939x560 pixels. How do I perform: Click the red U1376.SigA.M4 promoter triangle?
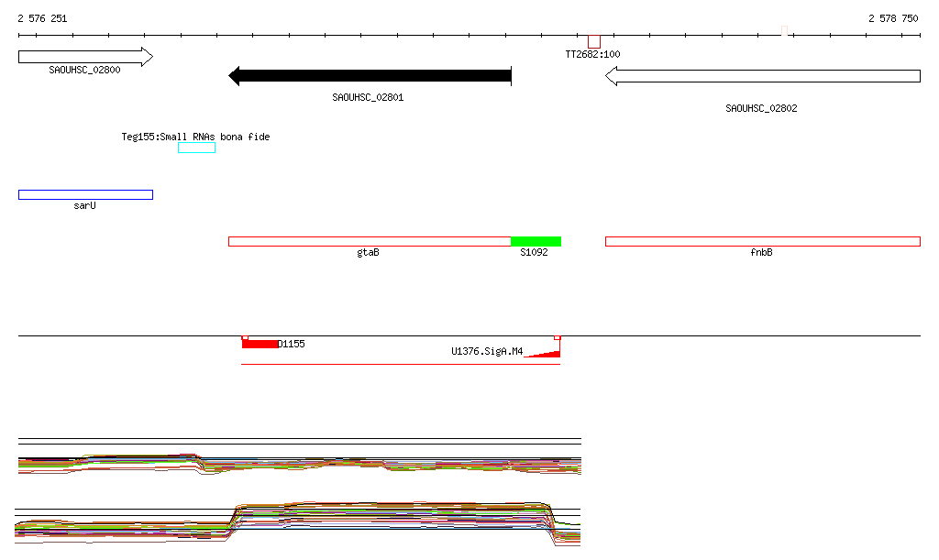pyautogui.click(x=545, y=354)
